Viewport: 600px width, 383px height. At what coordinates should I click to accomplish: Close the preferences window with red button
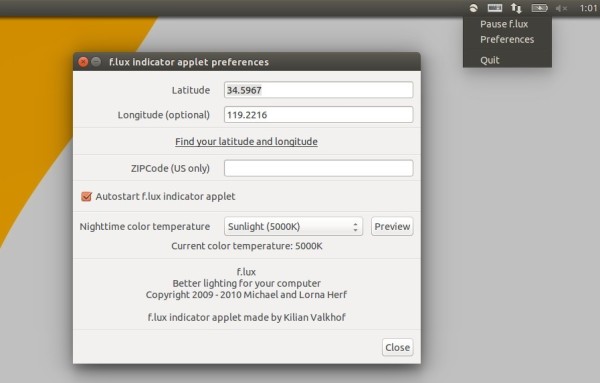coord(83,62)
